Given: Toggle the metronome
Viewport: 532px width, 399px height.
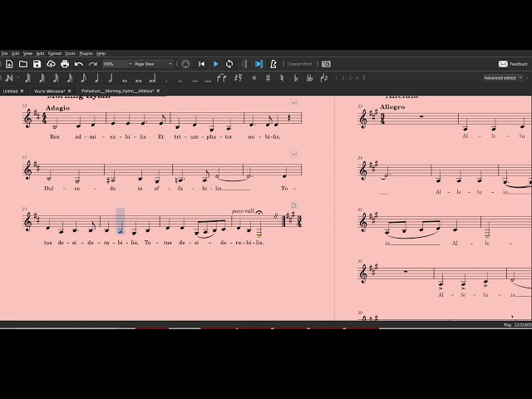Looking at the screenshot, I should (273, 64).
